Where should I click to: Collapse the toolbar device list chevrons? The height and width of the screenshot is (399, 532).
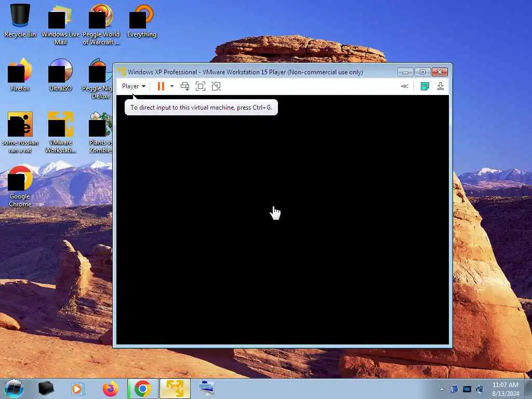(404, 86)
